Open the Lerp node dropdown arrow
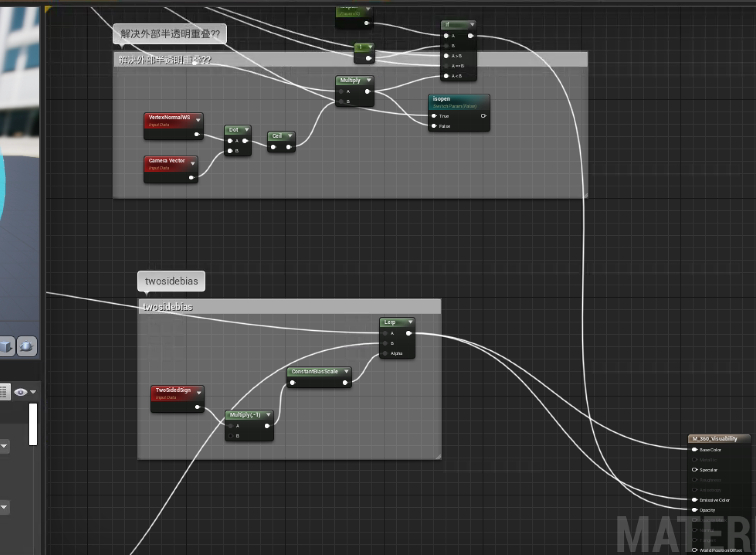The image size is (756, 555). [x=410, y=322]
